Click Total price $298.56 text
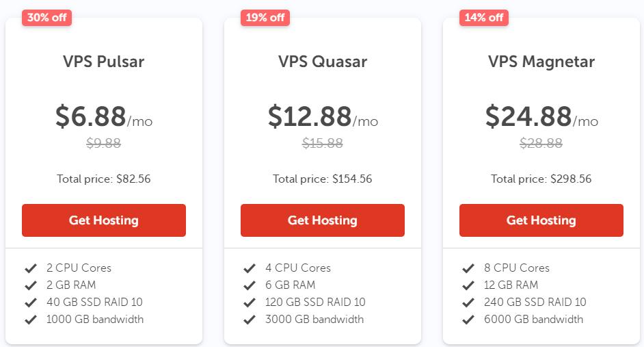 point(541,179)
